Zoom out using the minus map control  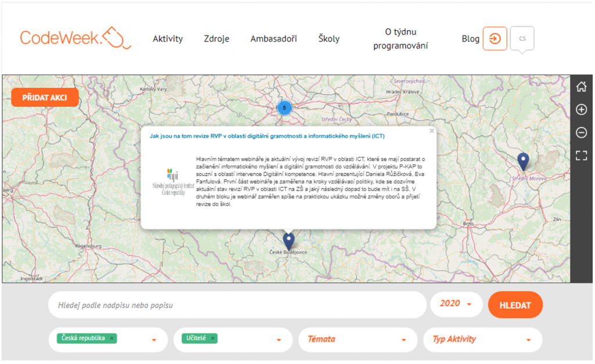click(x=582, y=133)
